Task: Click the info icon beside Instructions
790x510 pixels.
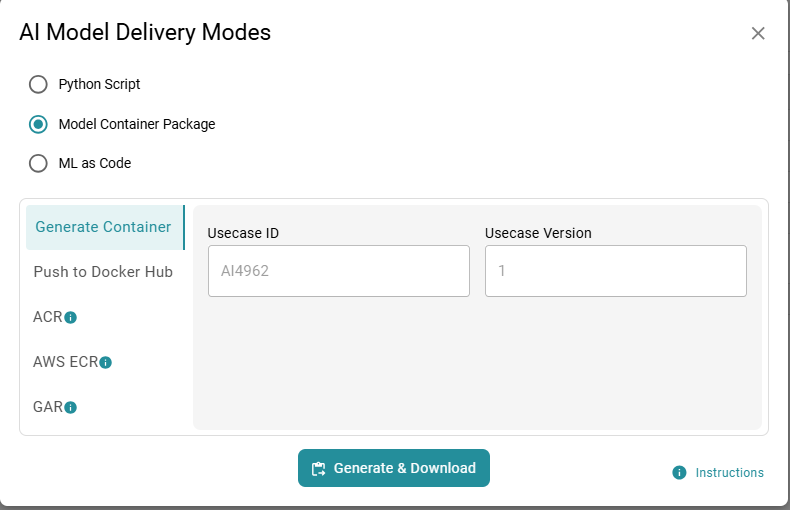Action: tap(680, 473)
